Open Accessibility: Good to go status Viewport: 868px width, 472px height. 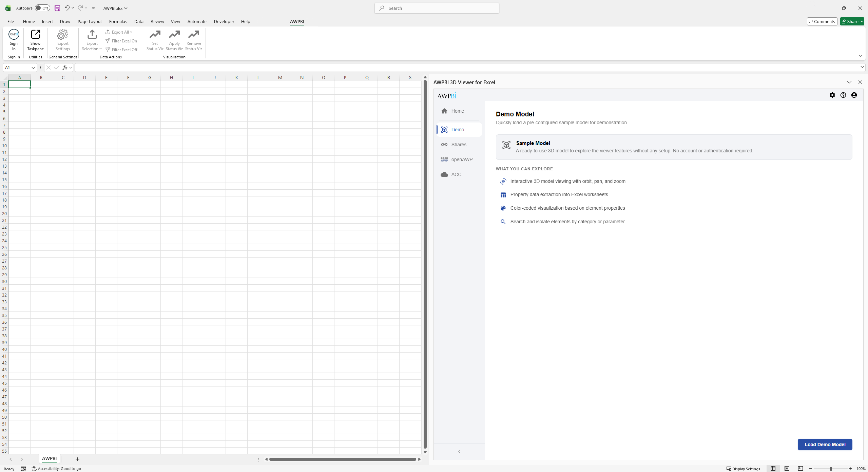(56, 469)
